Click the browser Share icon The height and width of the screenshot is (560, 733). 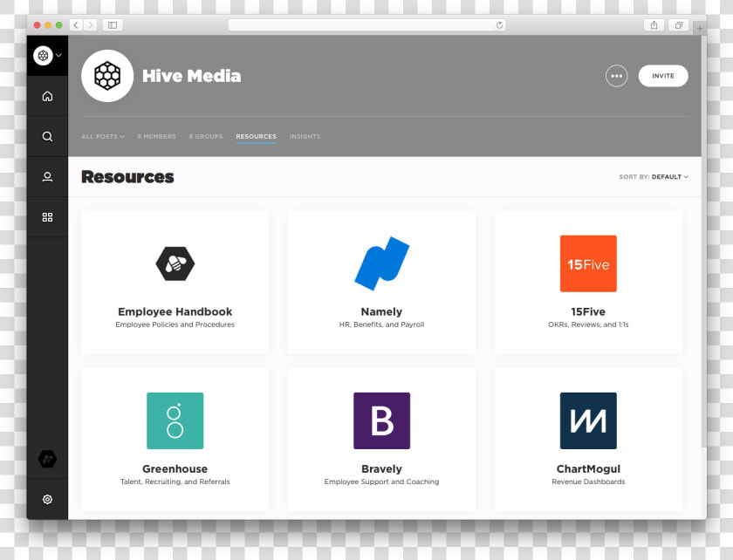tap(654, 24)
